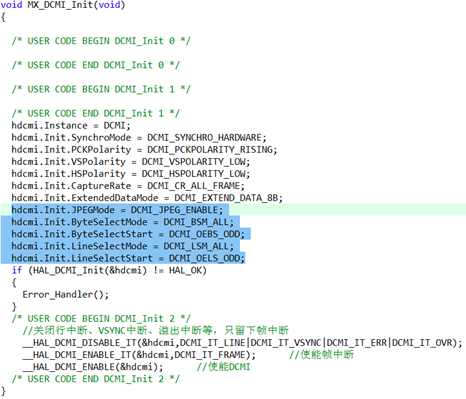Click the comment USER CODE END DCMI_Init 2

tap(96, 379)
